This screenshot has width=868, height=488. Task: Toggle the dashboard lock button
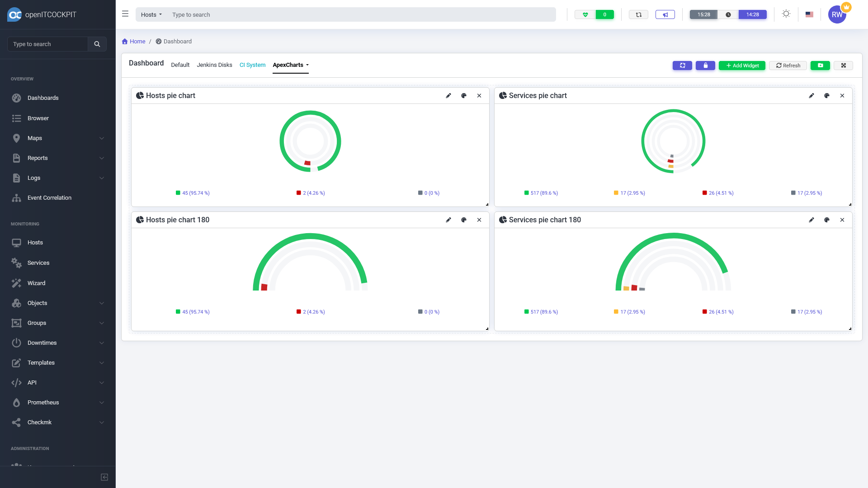(705, 66)
